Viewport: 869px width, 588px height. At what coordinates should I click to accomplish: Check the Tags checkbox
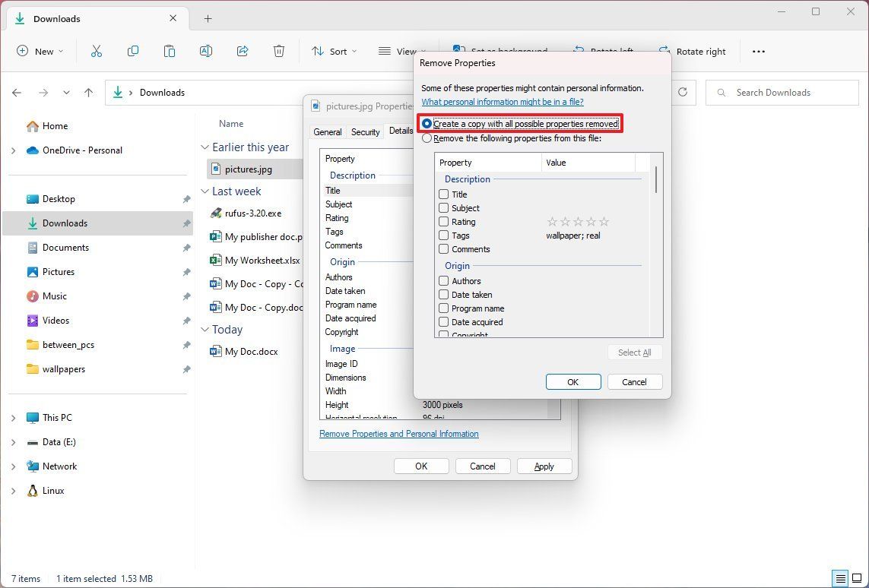(443, 236)
